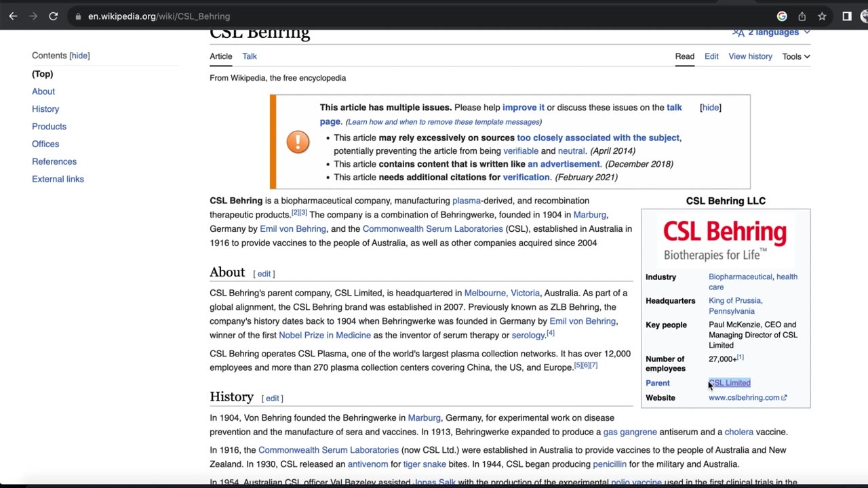Open the Edit tab

click(711, 56)
